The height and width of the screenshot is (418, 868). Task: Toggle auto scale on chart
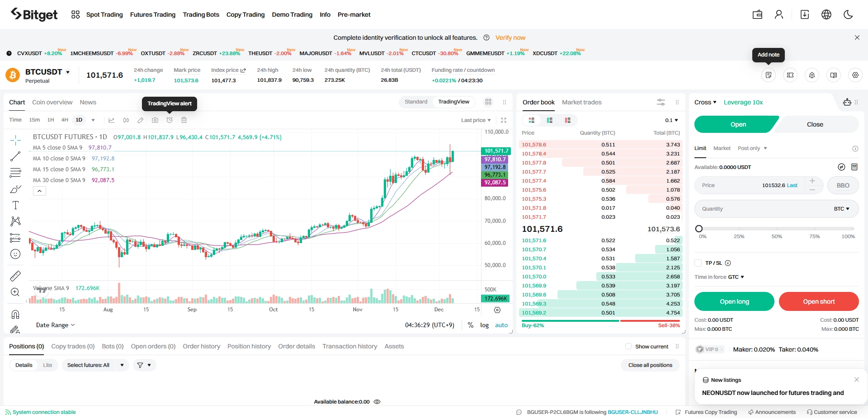[501, 325]
